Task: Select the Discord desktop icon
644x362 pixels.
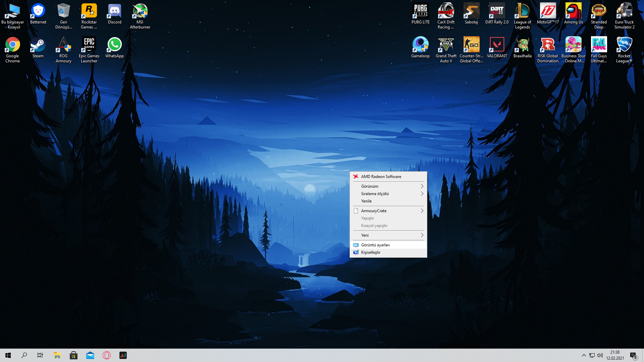Action: coord(115,14)
